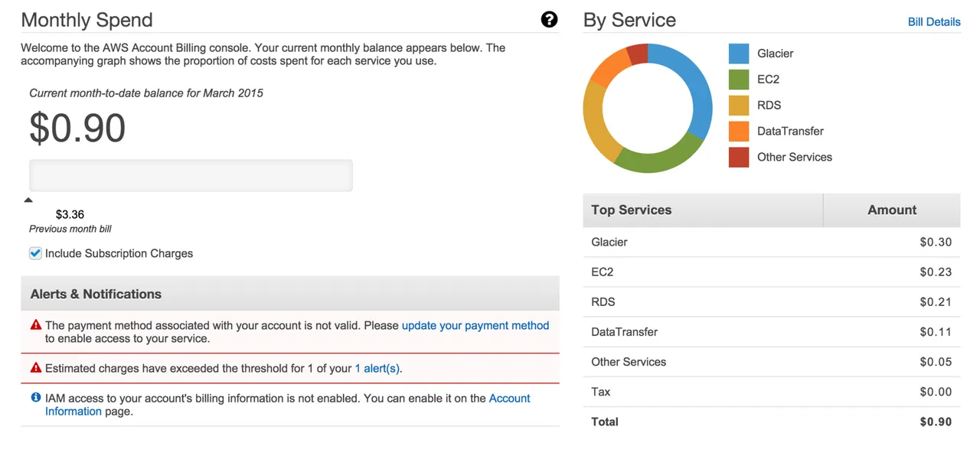Viewport: 980px width, 469px height.
Task: Click the $0.23 EC2 amount
Action: tap(936, 272)
